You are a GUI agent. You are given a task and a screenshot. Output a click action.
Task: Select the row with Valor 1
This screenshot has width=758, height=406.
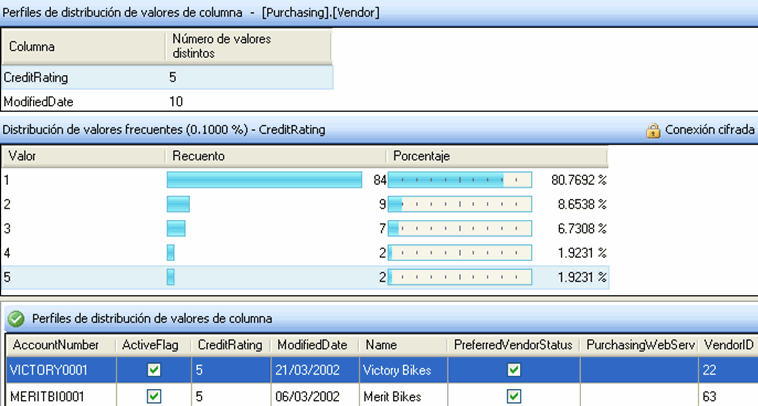(x=305, y=180)
